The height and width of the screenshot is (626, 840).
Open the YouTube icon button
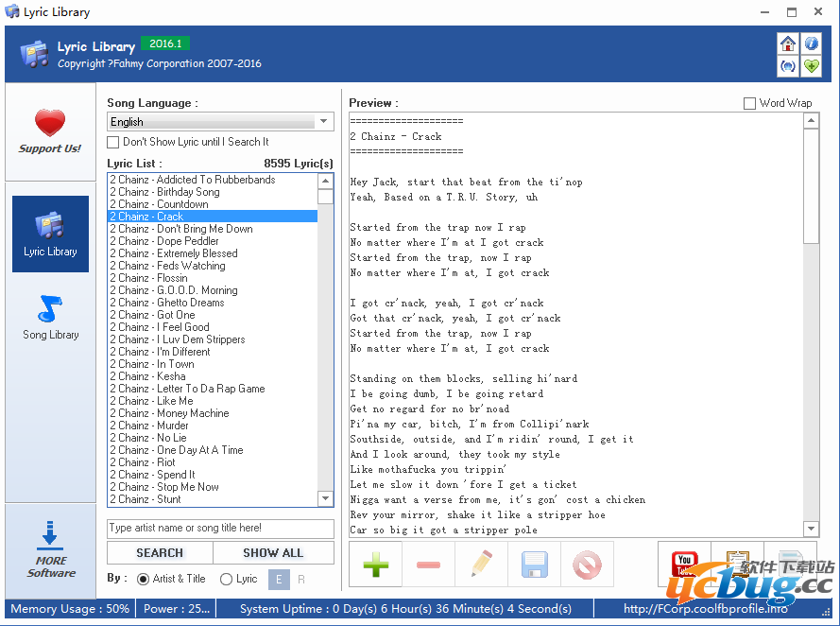click(684, 565)
